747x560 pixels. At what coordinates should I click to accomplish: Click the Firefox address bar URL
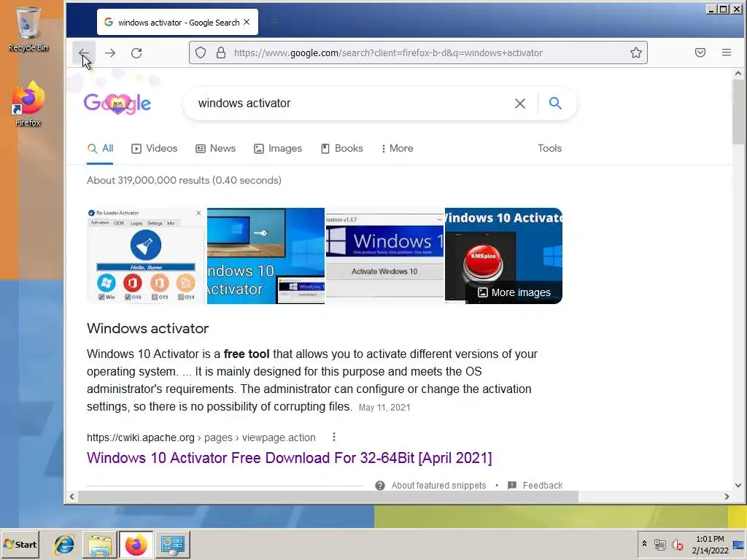pos(388,52)
